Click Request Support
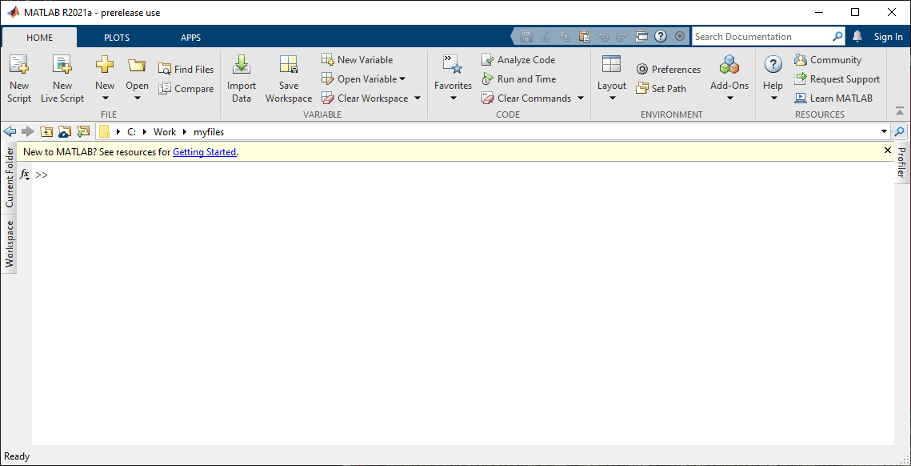This screenshot has height=466, width=911. pyautogui.click(x=837, y=79)
